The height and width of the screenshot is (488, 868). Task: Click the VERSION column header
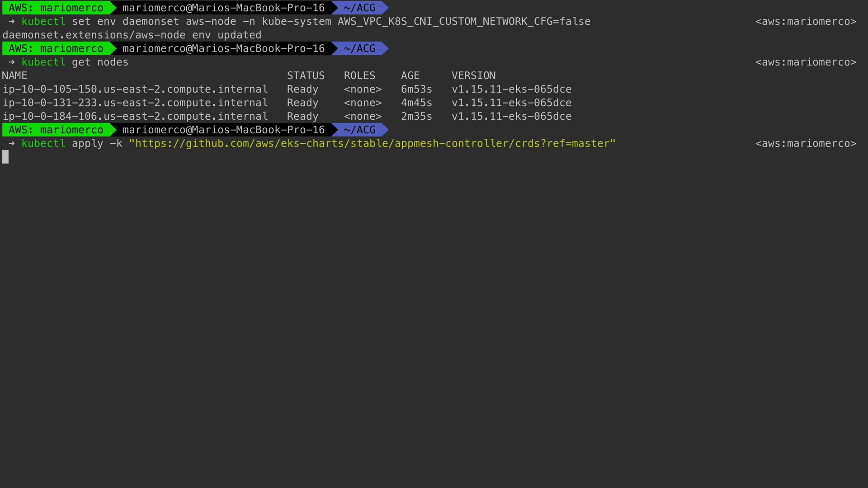pyautogui.click(x=473, y=76)
